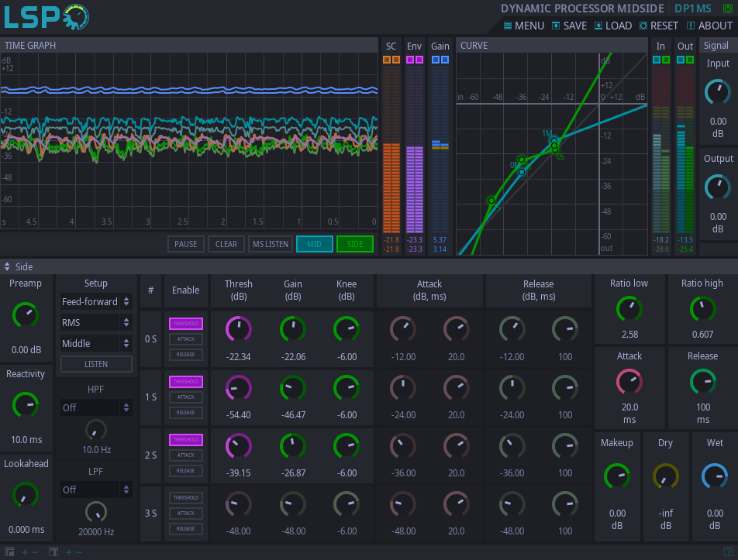Screen dimensions: 738x560
Task: Click the LSP gear logo
Action: point(47,16)
